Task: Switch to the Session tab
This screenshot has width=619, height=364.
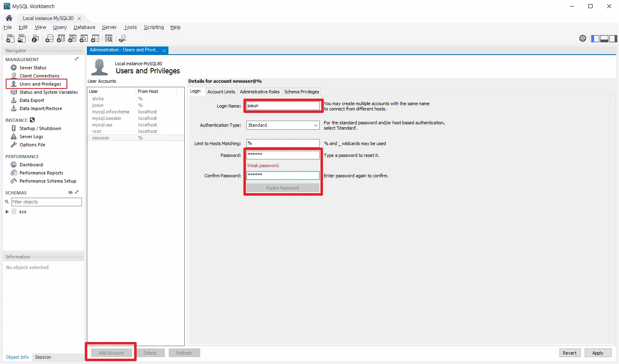Action: [x=43, y=357]
